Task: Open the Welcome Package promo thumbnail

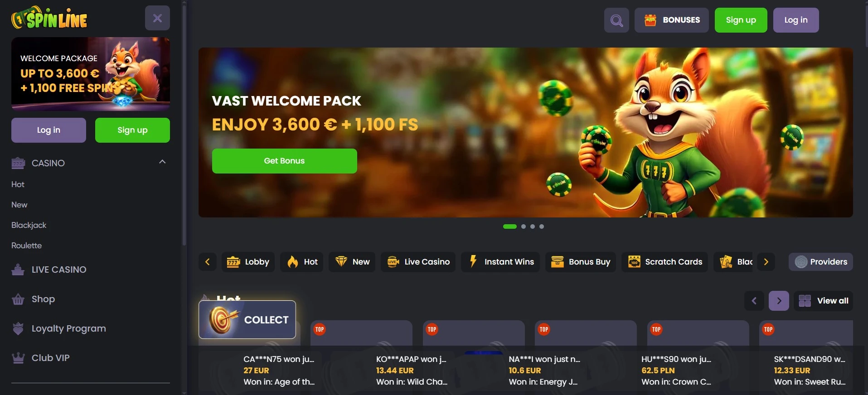Action: tap(91, 74)
